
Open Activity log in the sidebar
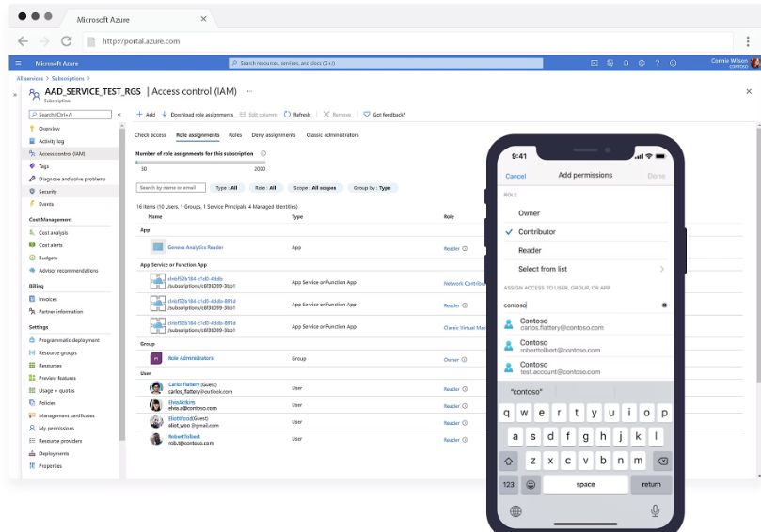tap(51, 141)
